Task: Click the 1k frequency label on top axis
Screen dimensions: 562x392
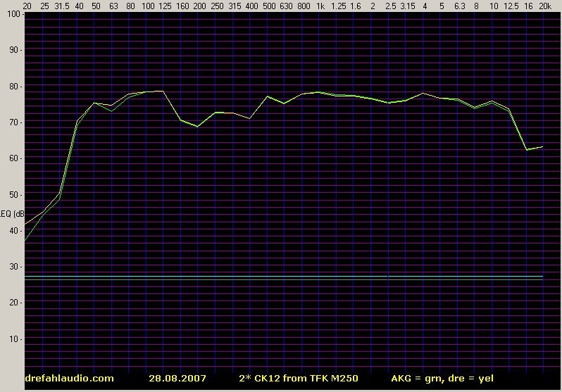Action: coord(320,6)
